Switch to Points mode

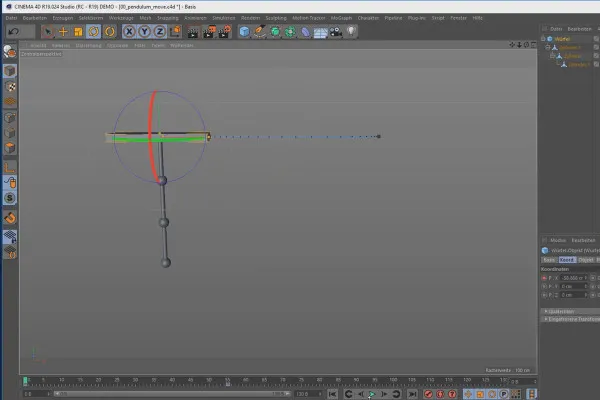[x=10, y=118]
